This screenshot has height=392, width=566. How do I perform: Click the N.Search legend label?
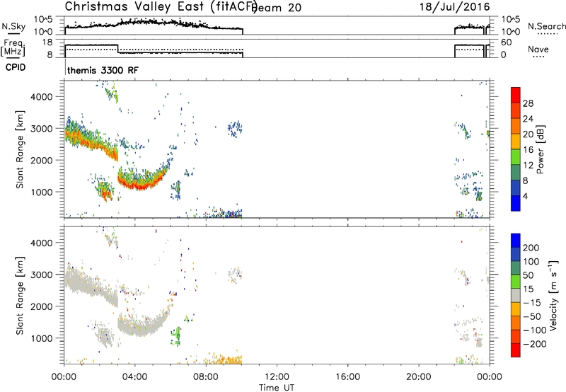[x=547, y=26]
